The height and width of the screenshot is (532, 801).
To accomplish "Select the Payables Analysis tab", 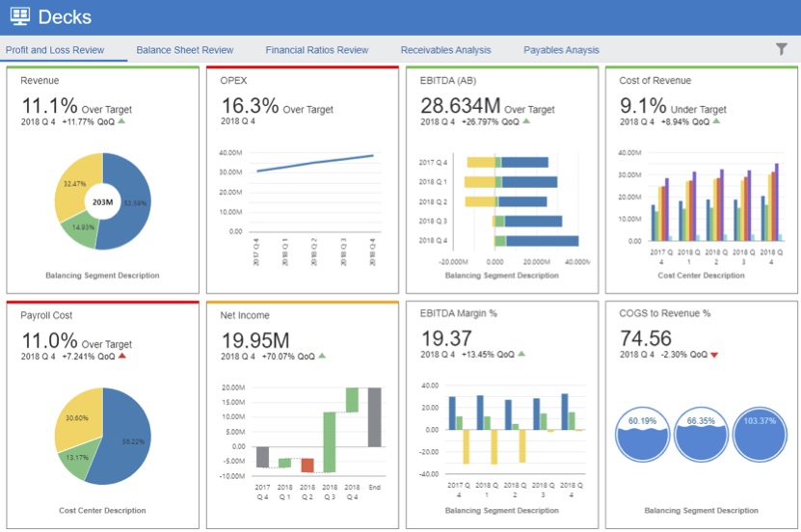I will coord(561,50).
